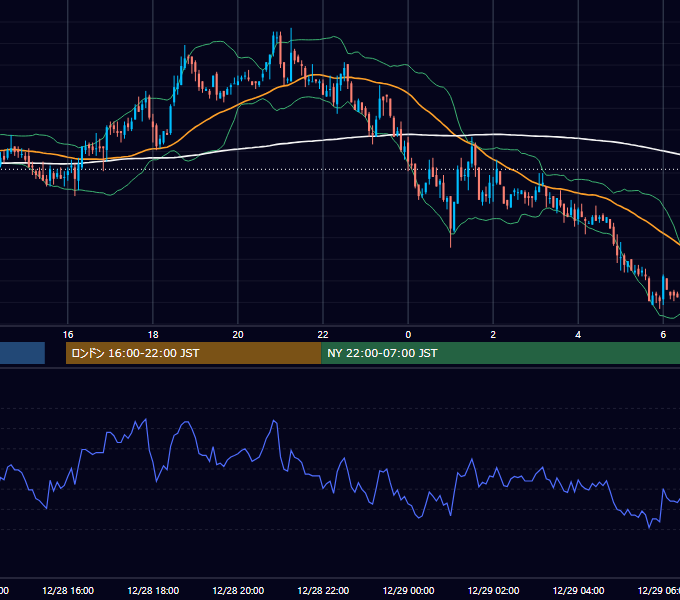Image resolution: width=680 pixels, height=600 pixels.
Task: Click hour label 20 on the price chart axis
Action: pyautogui.click(x=238, y=335)
